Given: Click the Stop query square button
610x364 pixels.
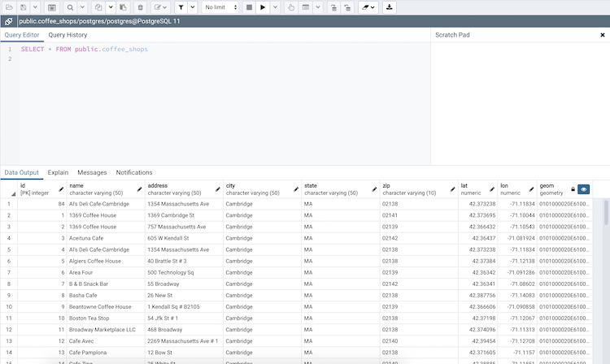Looking at the screenshot, I should point(248,7).
